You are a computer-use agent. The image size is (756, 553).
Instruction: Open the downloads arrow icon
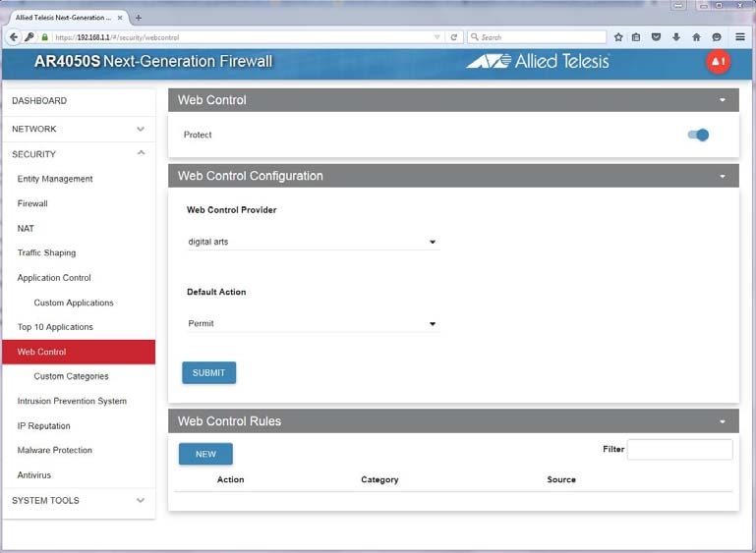(676, 37)
